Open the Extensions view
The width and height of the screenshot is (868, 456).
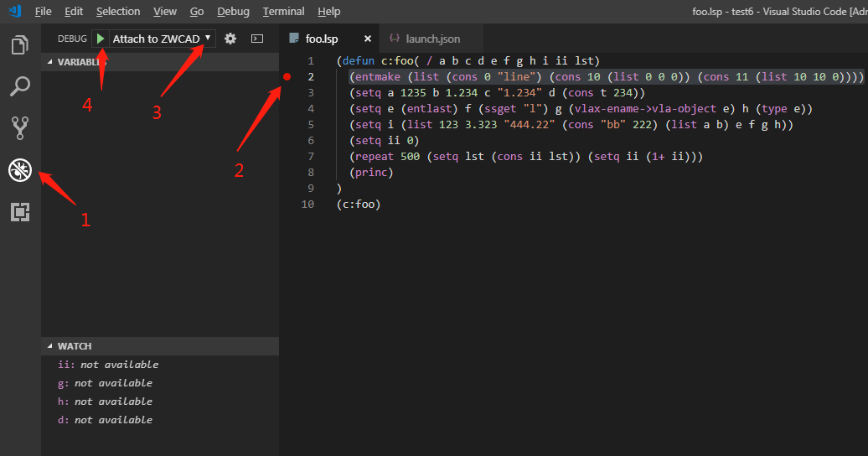coord(20,212)
